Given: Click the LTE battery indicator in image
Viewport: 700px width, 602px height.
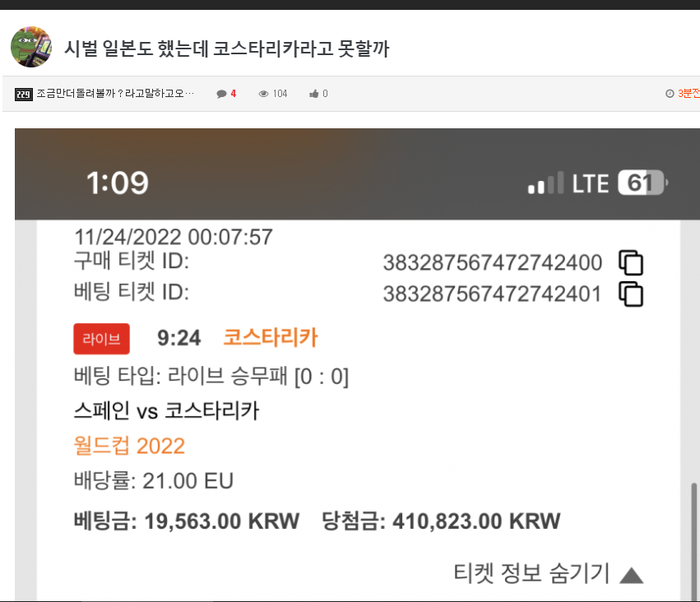Looking at the screenshot, I should pyautogui.click(x=643, y=183).
